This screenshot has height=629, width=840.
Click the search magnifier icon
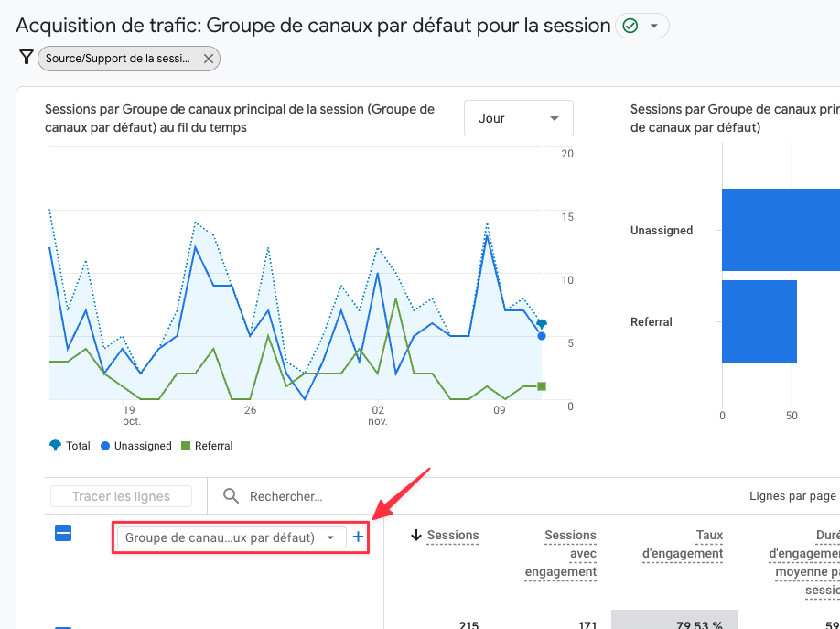(x=232, y=496)
